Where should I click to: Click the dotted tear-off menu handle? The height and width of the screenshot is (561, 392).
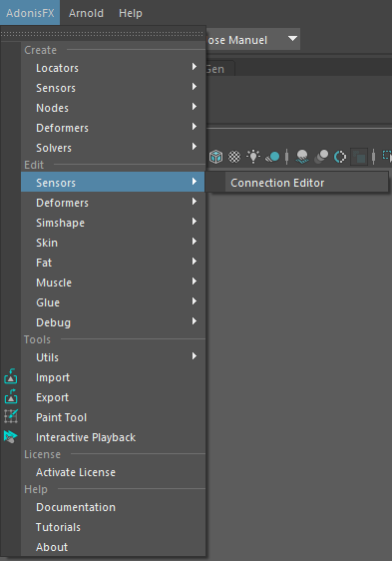coord(103,34)
